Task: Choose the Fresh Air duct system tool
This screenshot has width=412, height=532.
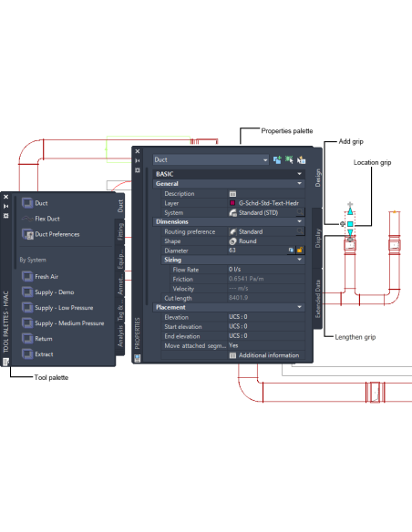Action: tap(40, 277)
